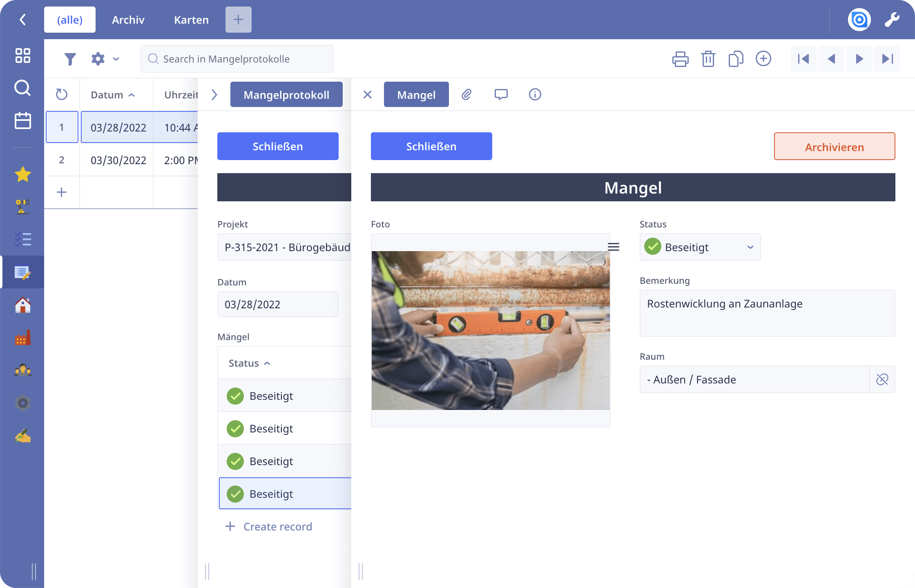The height and width of the screenshot is (588, 915).
Task: Select table row number 2
Action: pos(62,160)
